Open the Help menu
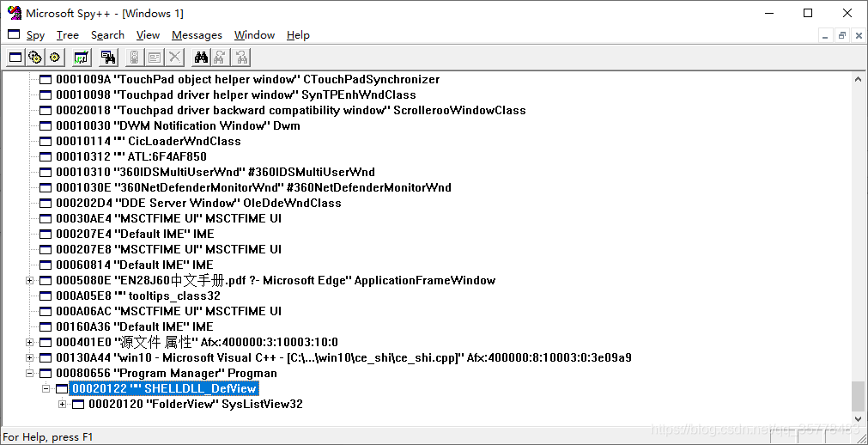 tap(298, 35)
